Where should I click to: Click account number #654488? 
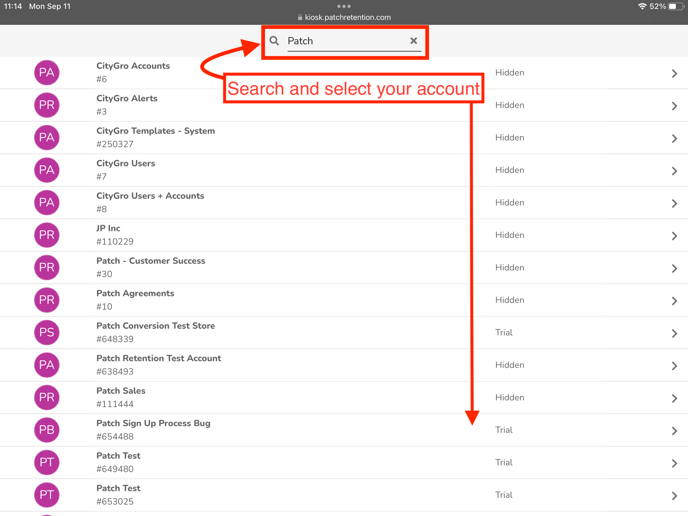(x=115, y=436)
